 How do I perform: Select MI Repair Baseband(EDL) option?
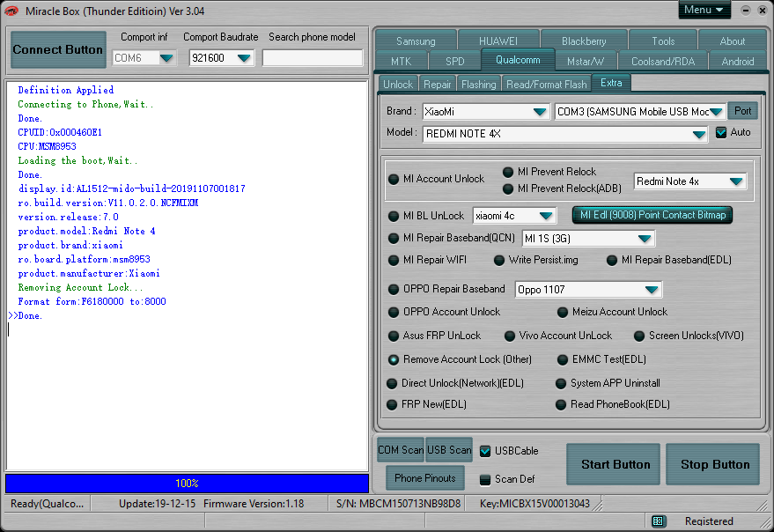tap(612, 260)
